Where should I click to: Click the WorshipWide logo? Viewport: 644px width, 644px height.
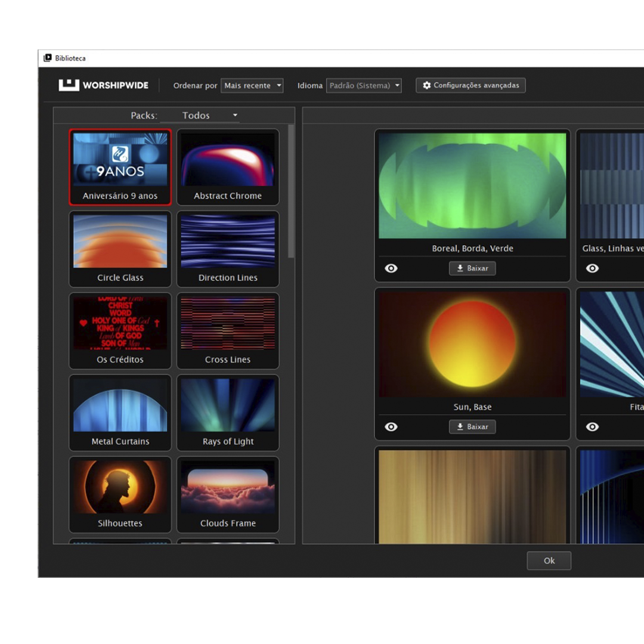pos(103,85)
